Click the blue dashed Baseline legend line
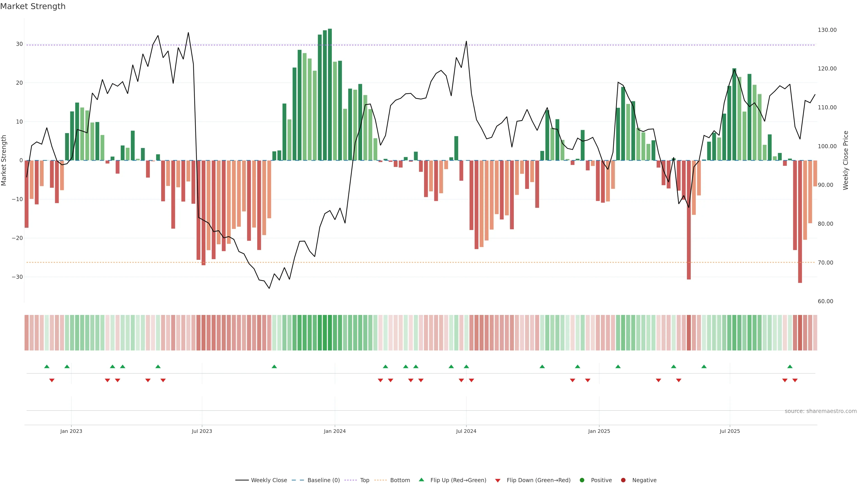This screenshot has height=488, width=868. [297, 480]
